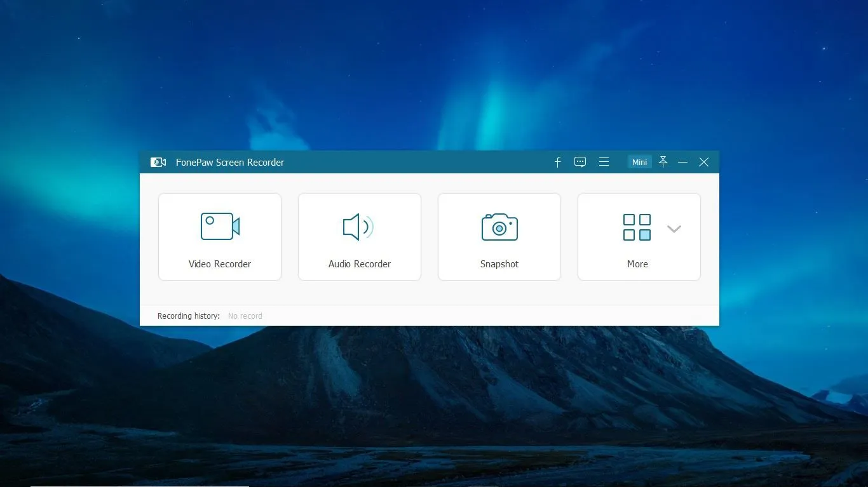Click the camera icon for Snapshot
This screenshot has height=487, width=868.
[x=499, y=227]
